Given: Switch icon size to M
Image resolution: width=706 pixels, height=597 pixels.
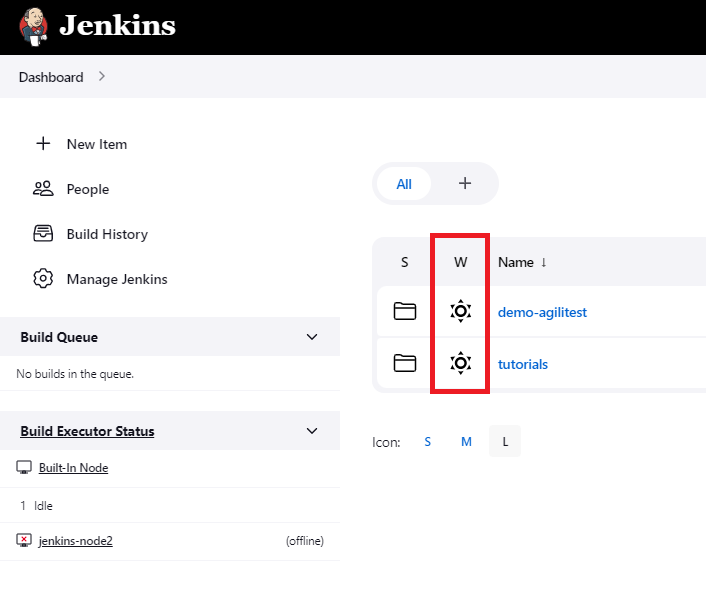Looking at the screenshot, I should click(466, 442).
